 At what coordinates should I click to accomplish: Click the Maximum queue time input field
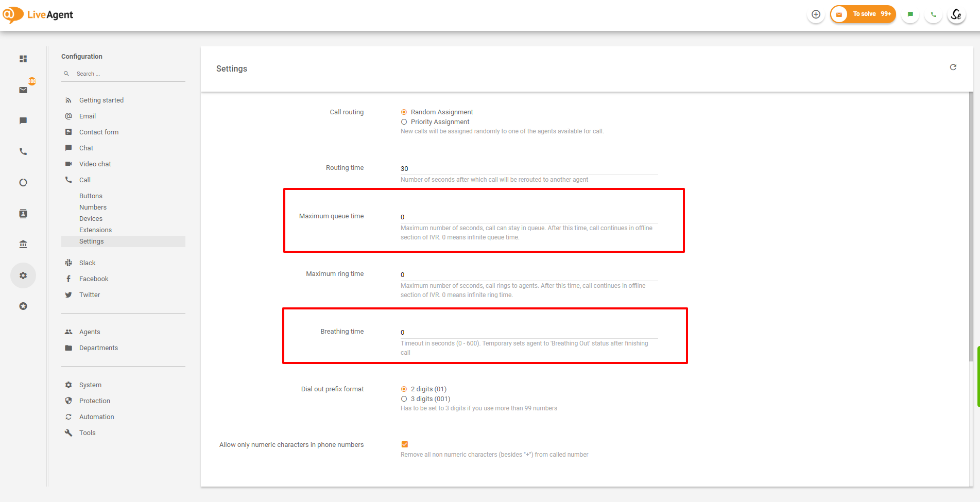coord(529,217)
